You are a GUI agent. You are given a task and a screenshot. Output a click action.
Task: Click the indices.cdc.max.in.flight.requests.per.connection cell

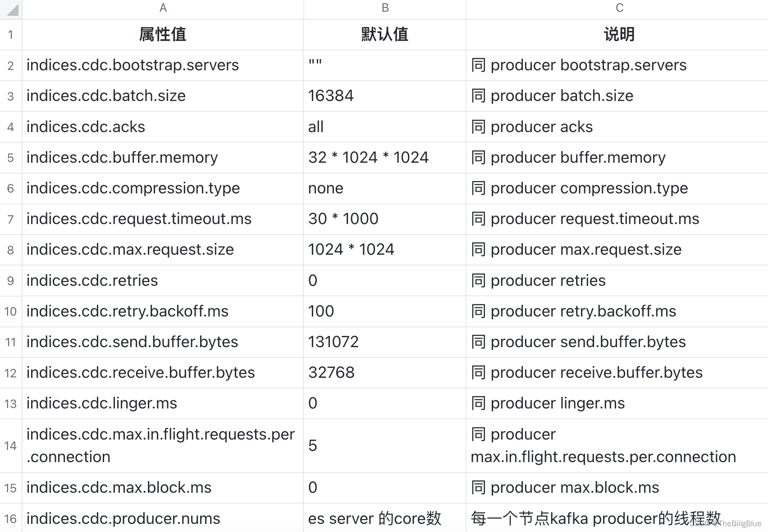pyautogui.click(x=160, y=445)
